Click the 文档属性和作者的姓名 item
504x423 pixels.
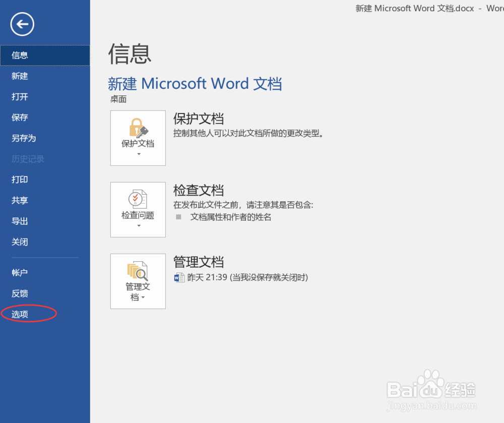pyautogui.click(x=230, y=217)
